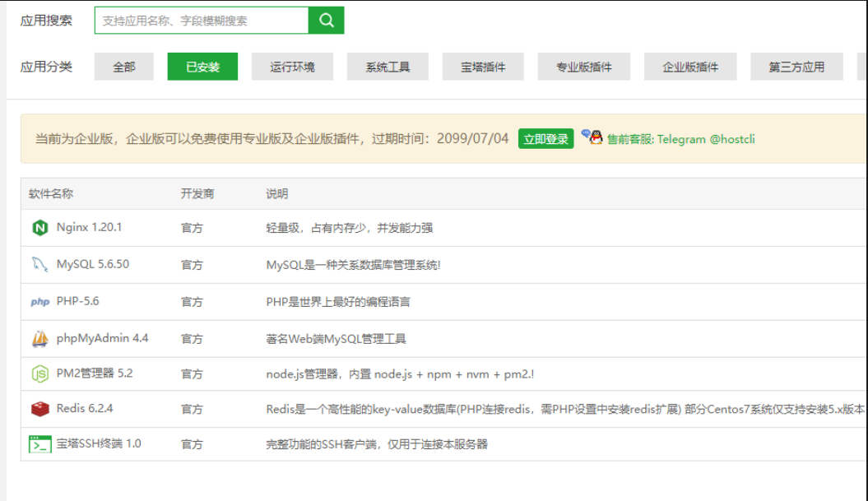Click the Nginx logo icon
This screenshot has height=501, width=868.
coord(39,228)
